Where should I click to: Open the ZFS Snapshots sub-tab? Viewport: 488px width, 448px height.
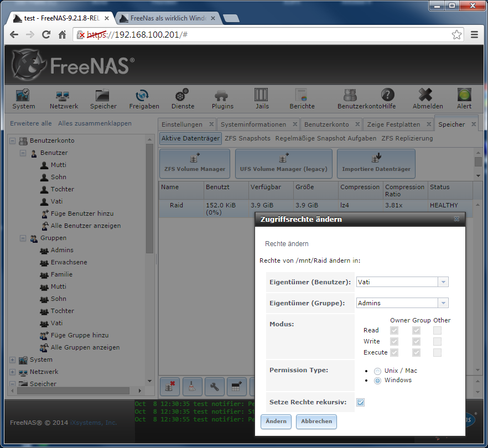247,138
